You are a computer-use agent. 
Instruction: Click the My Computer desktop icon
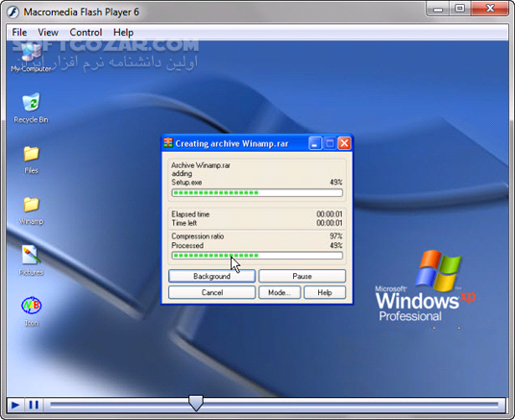pyautogui.click(x=31, y=57)
